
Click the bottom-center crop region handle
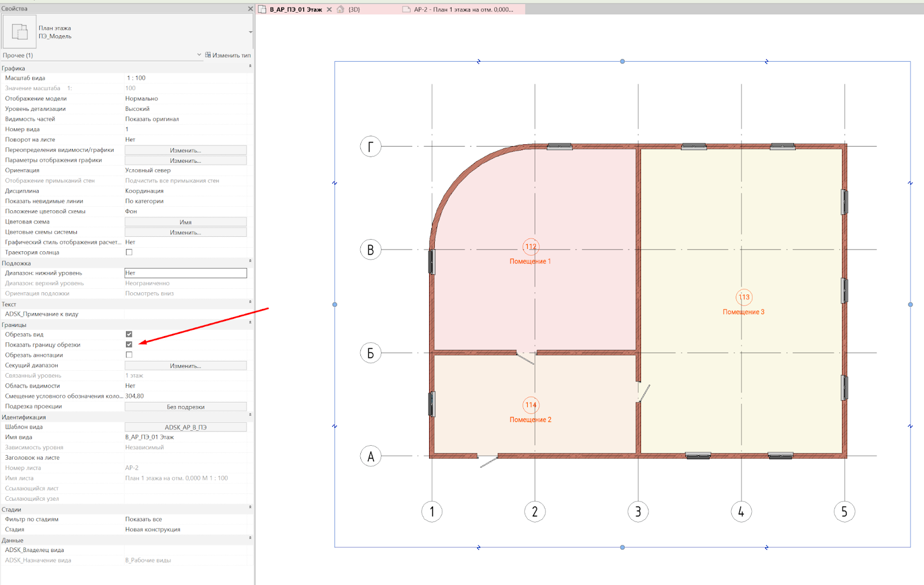click(x=623, y=547)
